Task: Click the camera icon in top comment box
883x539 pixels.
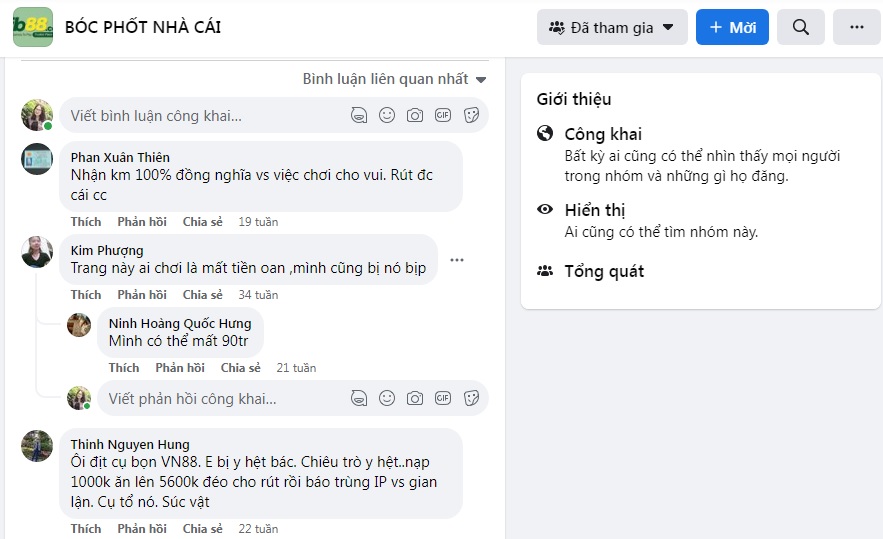Action: click(x=415, y=116)
